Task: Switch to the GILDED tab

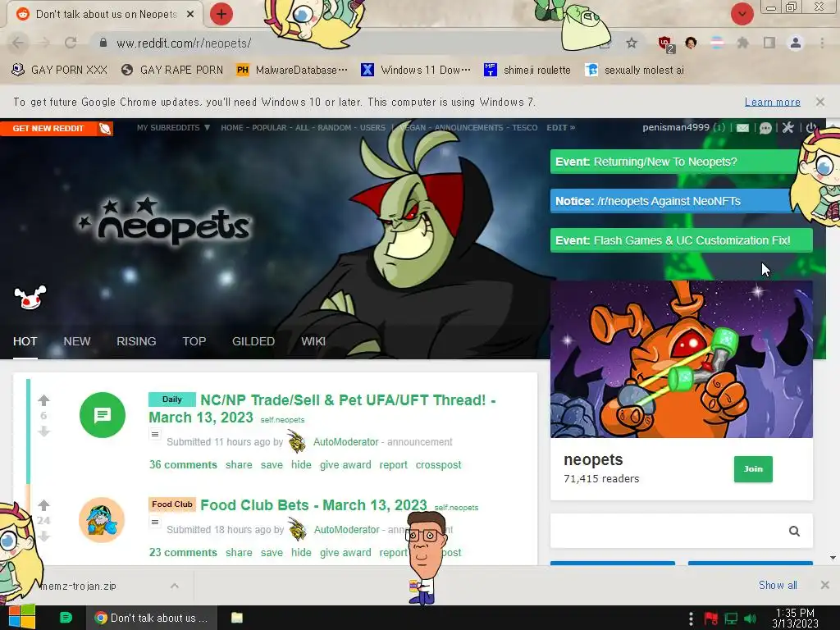Action: pos(253,341)
